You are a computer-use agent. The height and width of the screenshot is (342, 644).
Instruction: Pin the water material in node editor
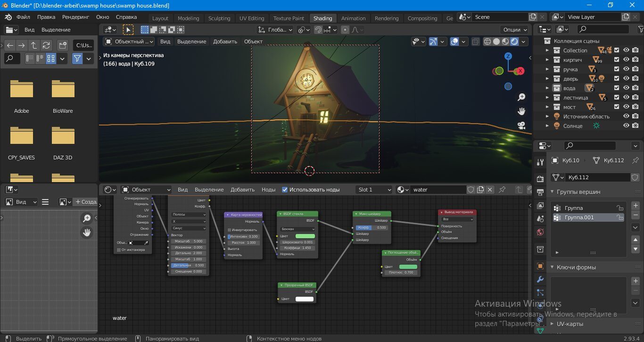click(502, 190)
